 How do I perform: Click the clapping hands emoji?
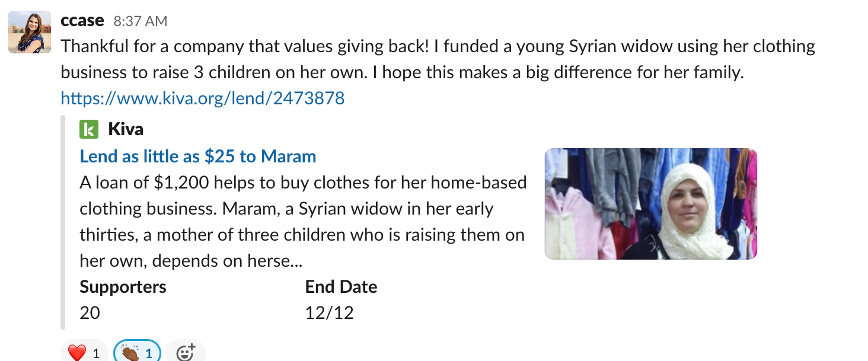[x=130, y=353]
